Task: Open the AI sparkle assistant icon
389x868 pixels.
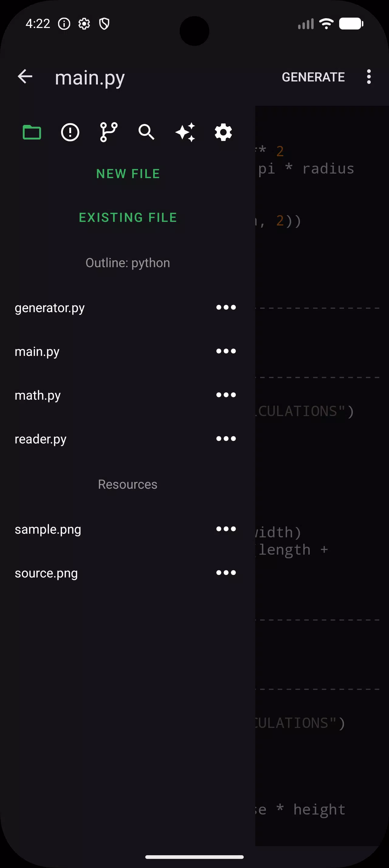Action: [x=185, y=132]
